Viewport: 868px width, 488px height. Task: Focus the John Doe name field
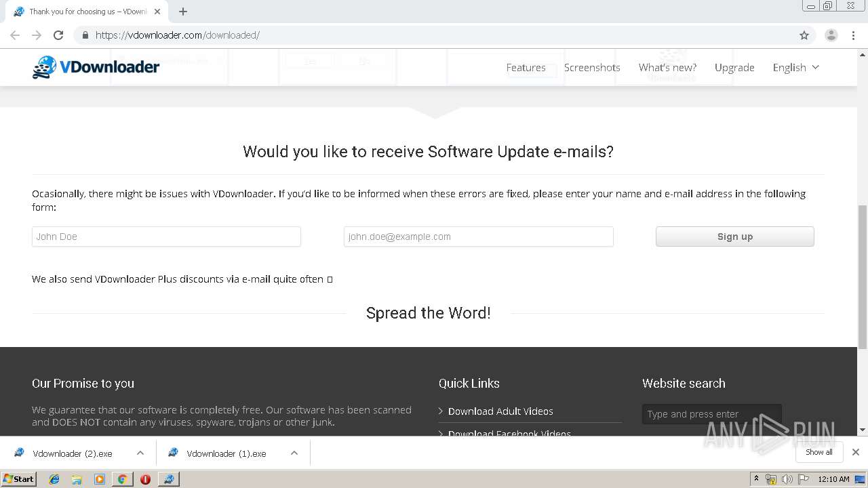coord(166,237)
